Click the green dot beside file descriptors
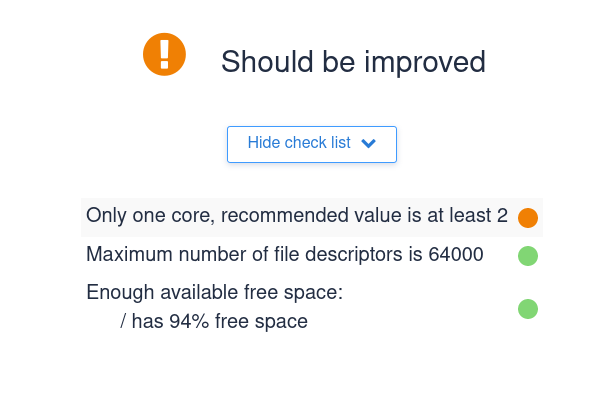This screenshot has height=399, width=614. [x=527, y=256]
